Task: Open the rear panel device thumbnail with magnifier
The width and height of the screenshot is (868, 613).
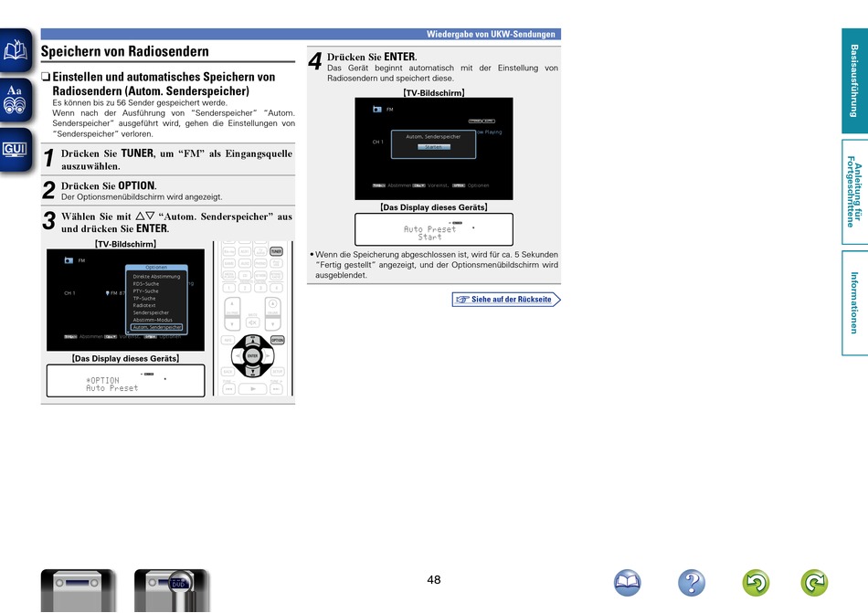Action: 172,590
